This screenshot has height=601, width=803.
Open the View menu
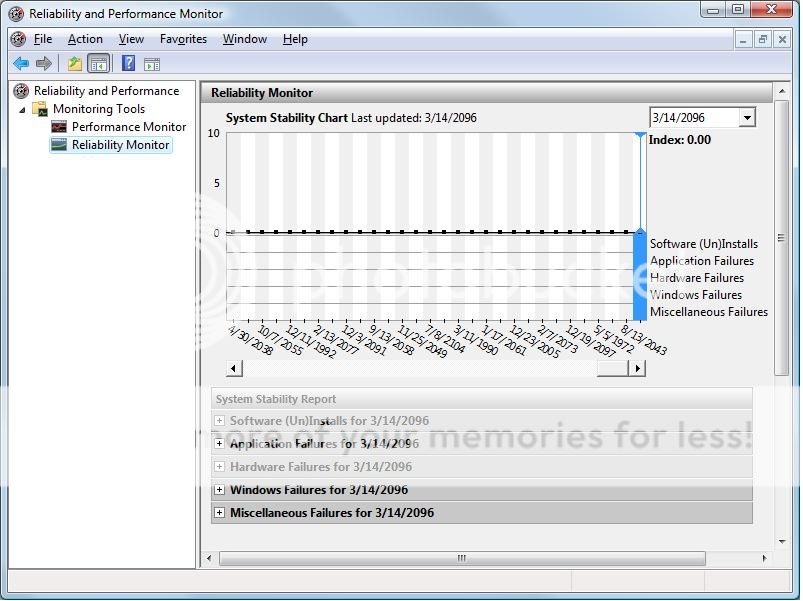(x=131, y=39)
